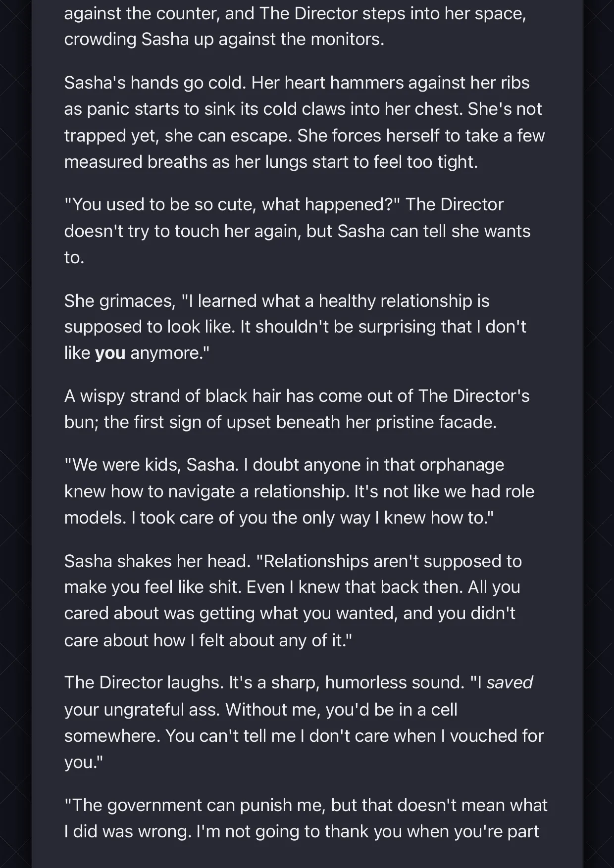
Task: Tap the paragraph starting "The government can punish me"
Action: click(x=306, y=818)
